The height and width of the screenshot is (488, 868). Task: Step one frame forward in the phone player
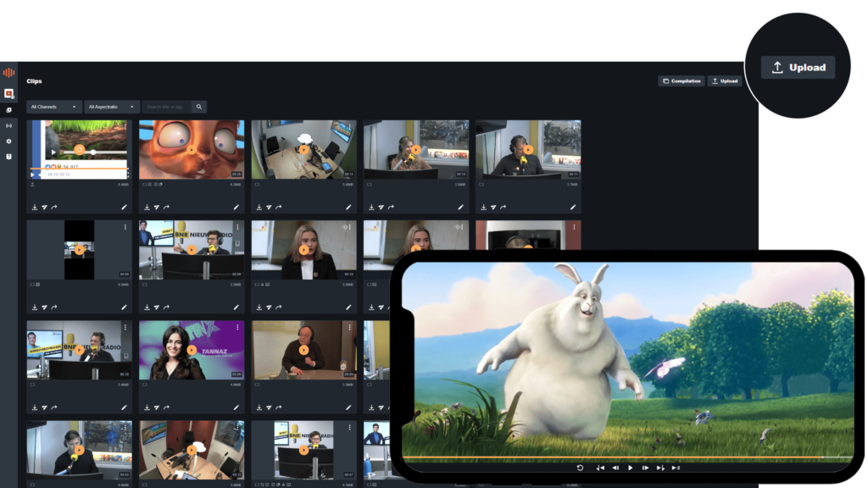click(x=645, y=468)
